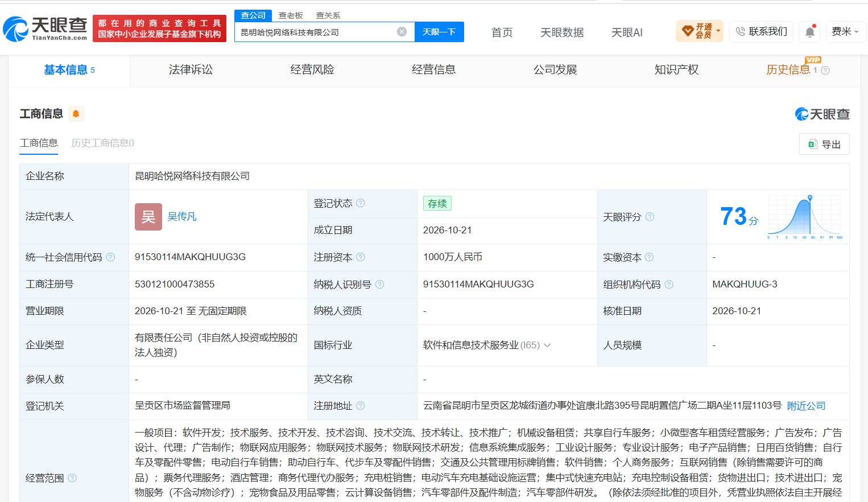868x502 pixels.
Task: Click the help icon next to 统一社会信用代码
Action: pos(110,257)
